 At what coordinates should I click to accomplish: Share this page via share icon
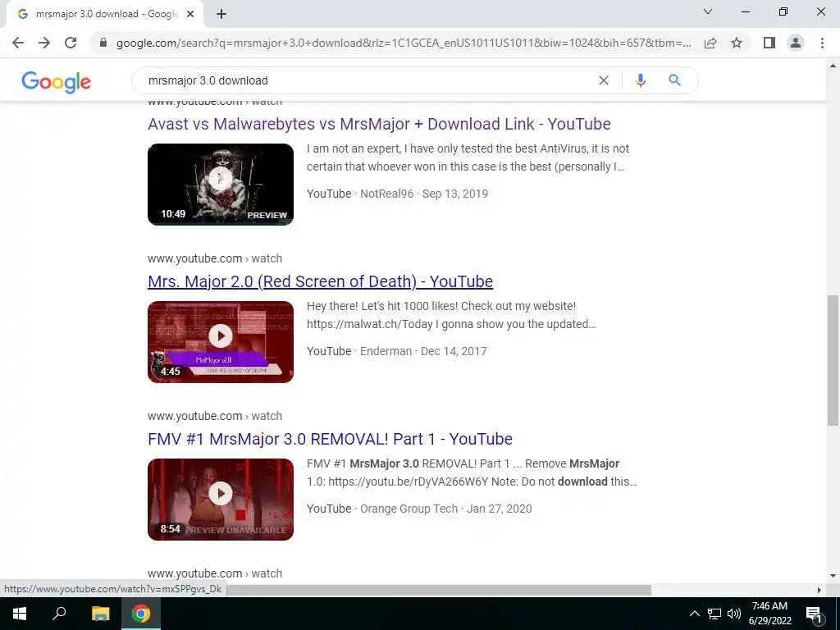pos(710,43)
